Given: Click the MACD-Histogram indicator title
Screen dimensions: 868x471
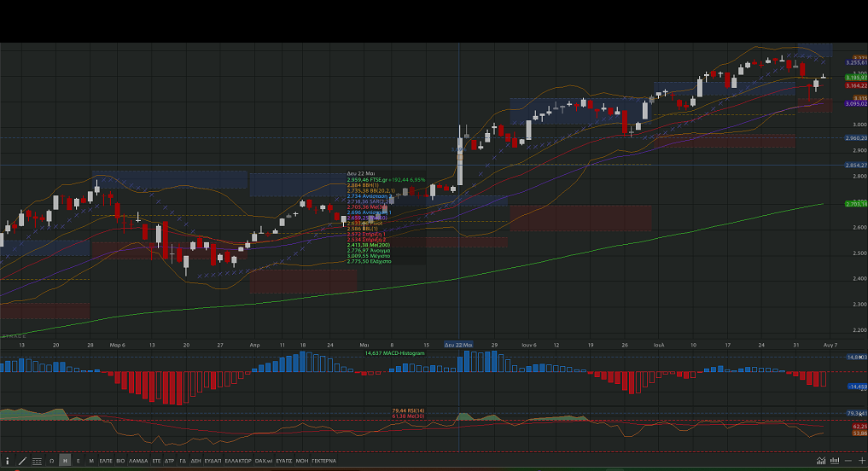Looking at the screenshot, I should point(394,353).
